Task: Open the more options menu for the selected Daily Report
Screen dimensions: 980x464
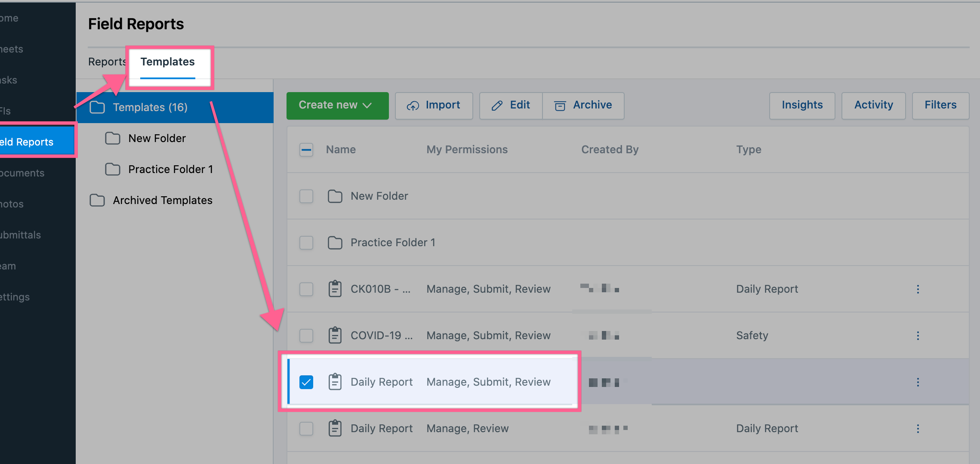Action: coord(918,382)
